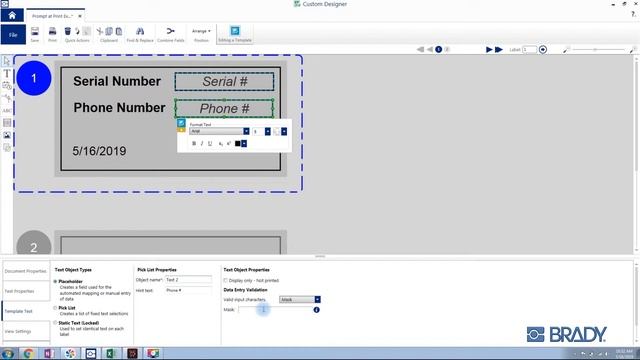Select the 5/16/2019 date object
The height and width of the screenshot is (360, 640).
coord(99,151)
